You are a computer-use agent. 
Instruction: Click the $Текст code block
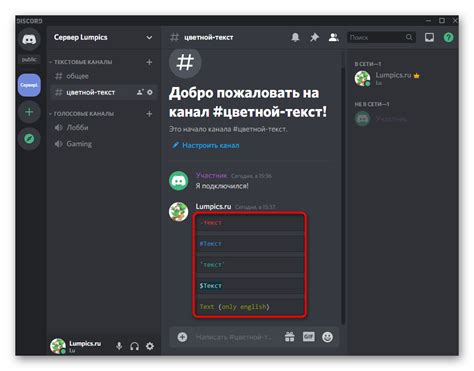click(250, 286)
